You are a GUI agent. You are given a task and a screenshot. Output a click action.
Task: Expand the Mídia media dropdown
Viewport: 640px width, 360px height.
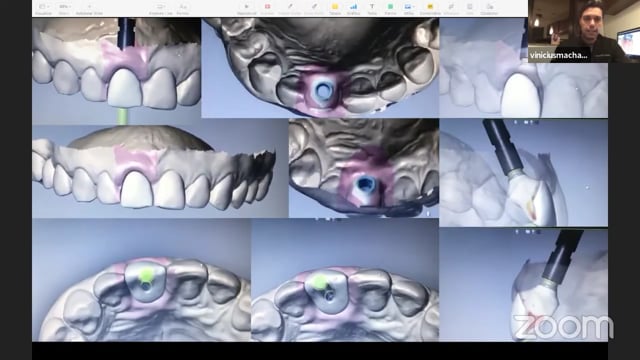[x=408, y=7]
